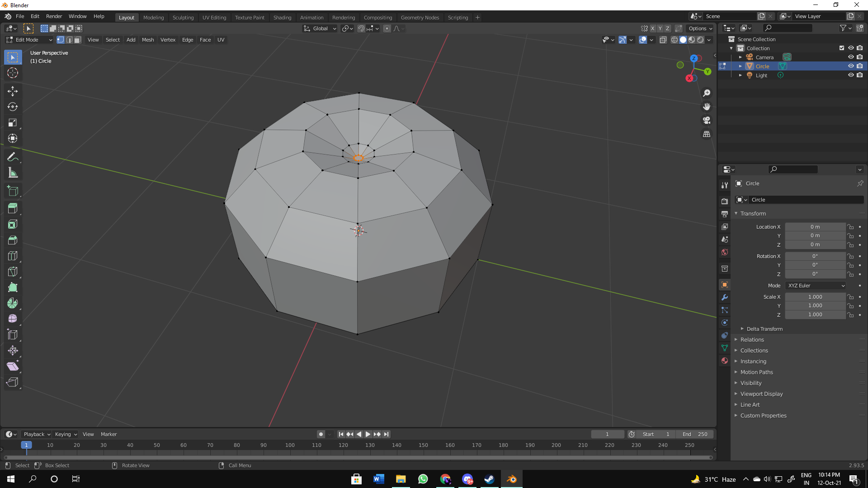
Task: Select the Add Cube tool
Action: 13,191
